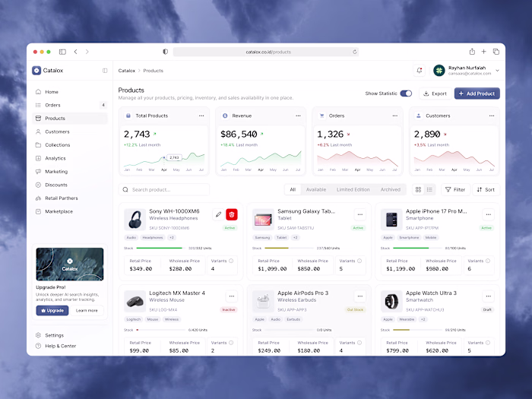
Task: Collapse the sidebar panel icon beside Catalox
Action: point(105,71)
